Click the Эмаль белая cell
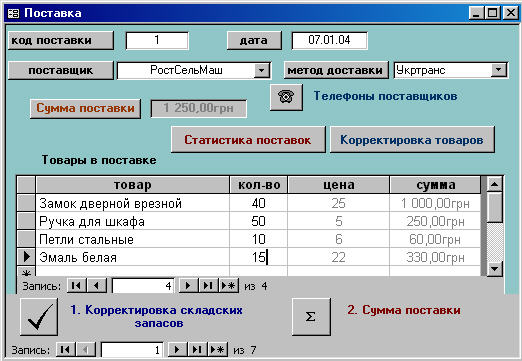Image resolution: width=522 pixels, height=361 pixels. click(132, 257)
